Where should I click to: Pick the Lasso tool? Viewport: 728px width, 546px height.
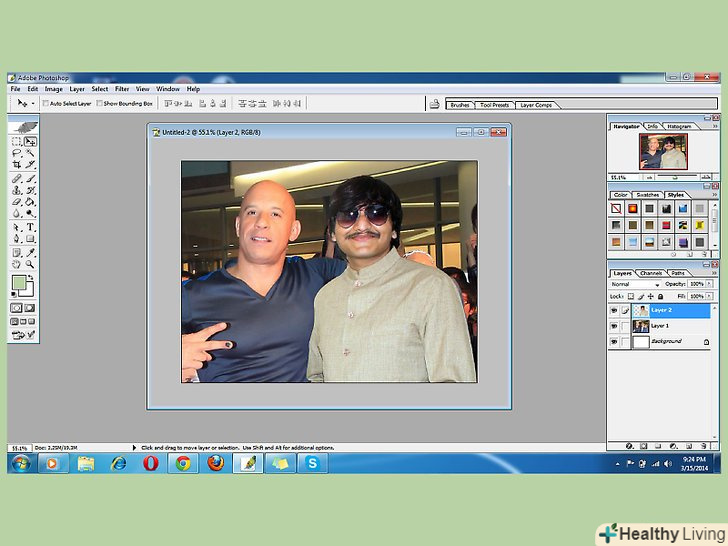click(17, 153)
